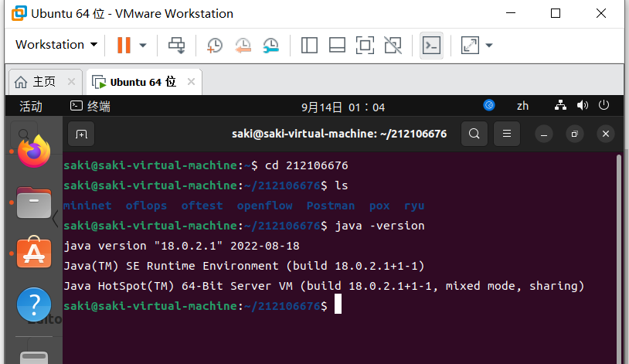
Task: Open Ubuntu Software from the dock
Action: [x=34, y=253]
